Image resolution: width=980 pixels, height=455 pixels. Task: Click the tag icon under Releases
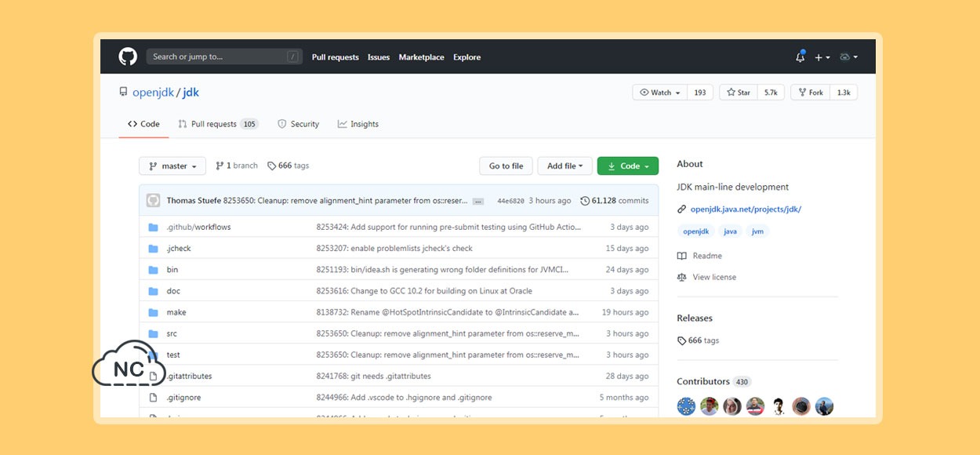(x=681, y=340)
